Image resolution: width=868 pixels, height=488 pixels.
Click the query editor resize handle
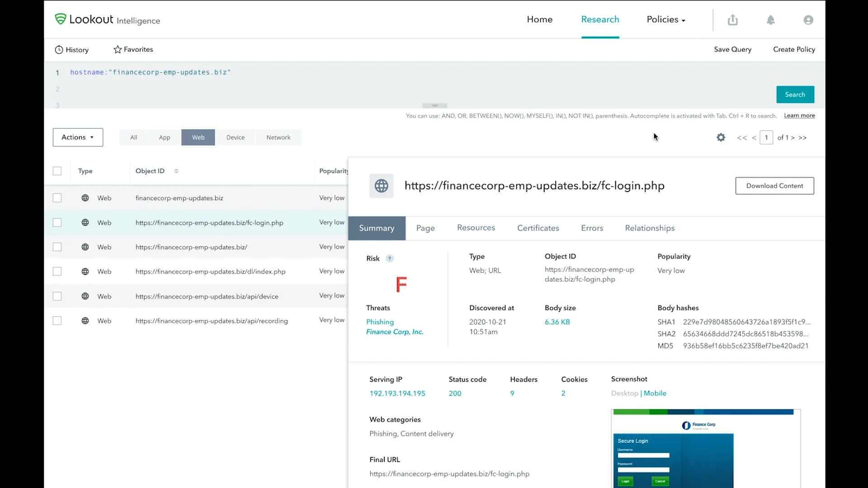click(x=434, y=106)
